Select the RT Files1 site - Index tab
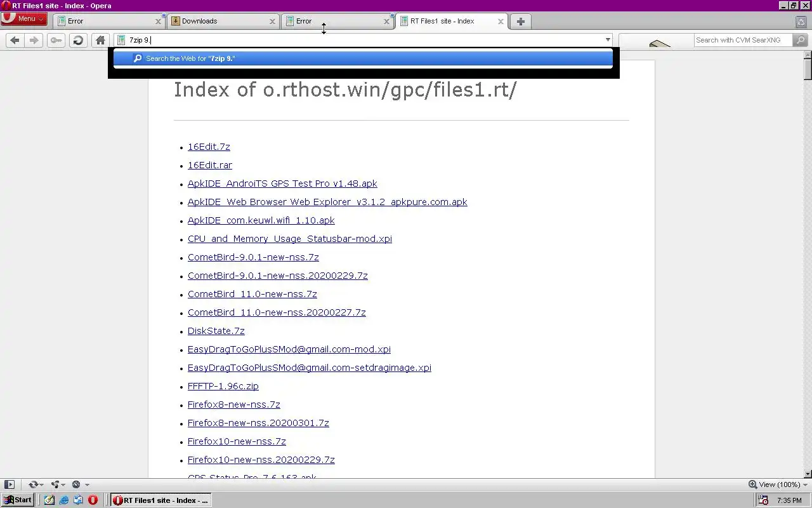This screenshot has height=508, width=812. pyautogui.click(x=451, y=21)
